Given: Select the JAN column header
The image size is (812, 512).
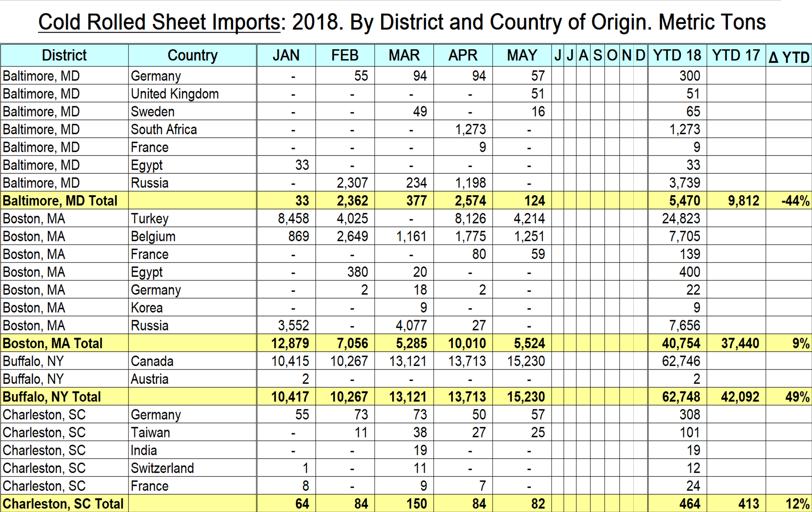Looking at the screenshot, I should pyautogui.click(x=286, y=55).
